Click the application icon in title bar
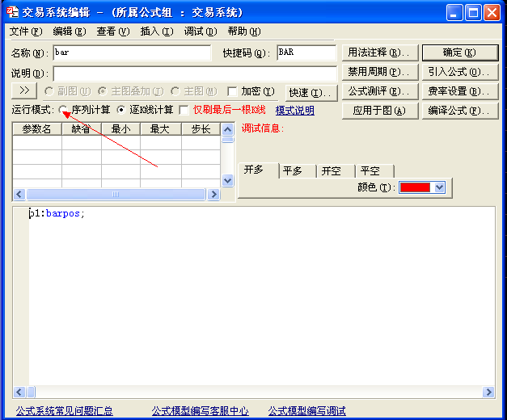Image resolution: width=507 pixels, height=420 pixels. point(13,12)
